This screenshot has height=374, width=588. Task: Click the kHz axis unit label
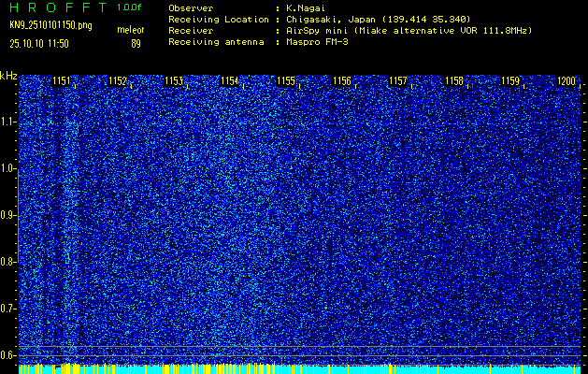pos(8,75)
